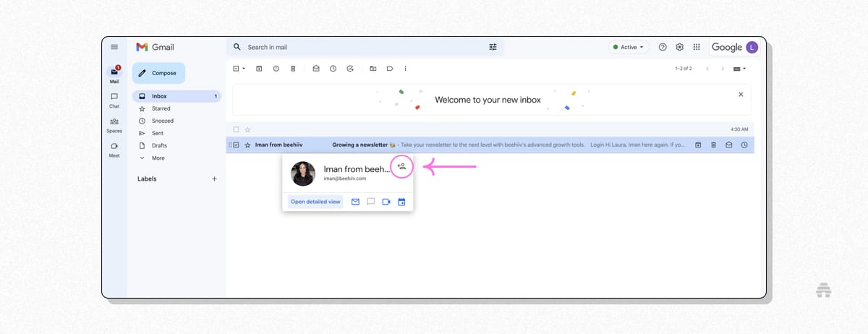Image resolution: width=868 pixels, height=334 pixels.
Task: Click Delete in the top toolbar
Action: pos(293,69)
